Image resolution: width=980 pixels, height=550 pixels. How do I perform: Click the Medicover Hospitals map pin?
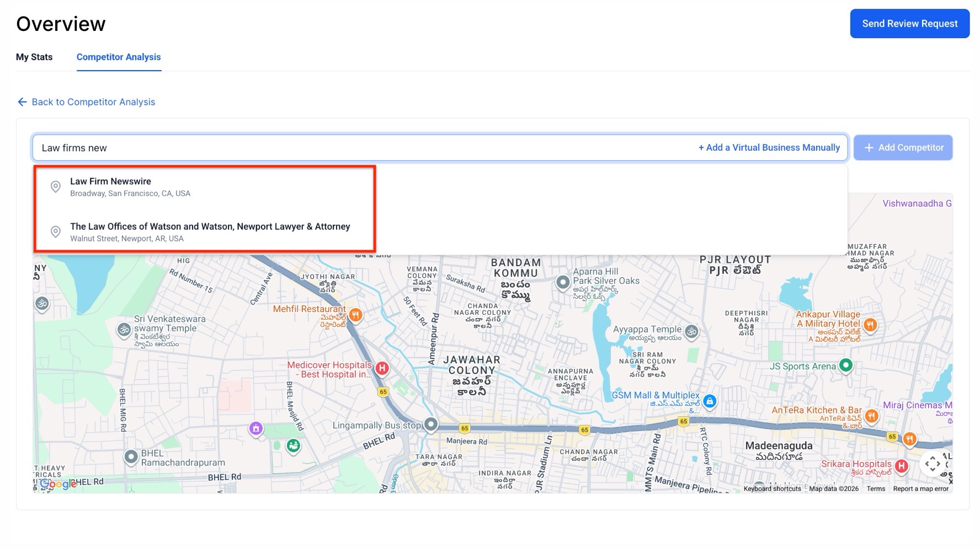382,368
